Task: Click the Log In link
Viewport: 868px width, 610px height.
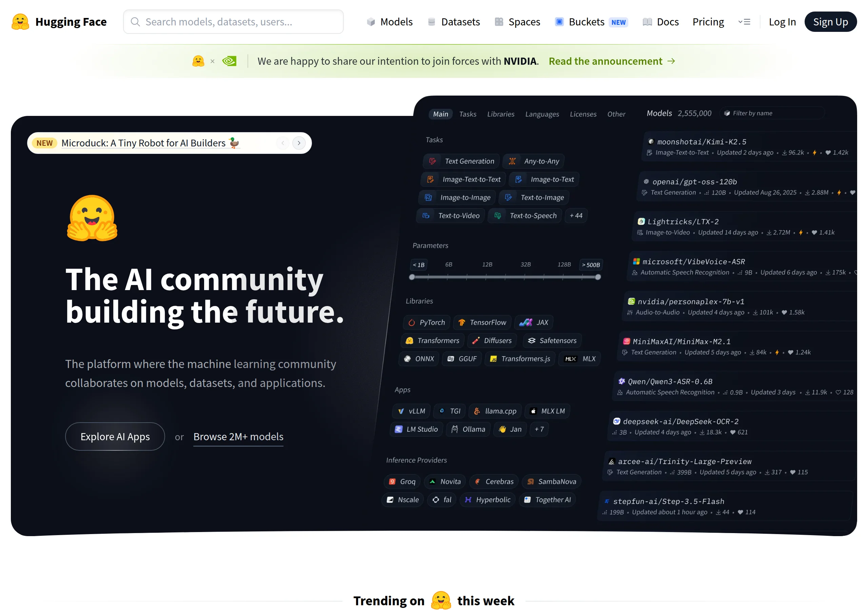Action: [x=782, y=22]
